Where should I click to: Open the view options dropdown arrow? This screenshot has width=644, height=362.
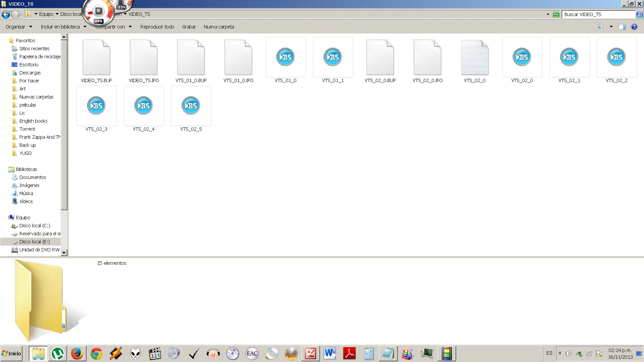tap(611, 27)
